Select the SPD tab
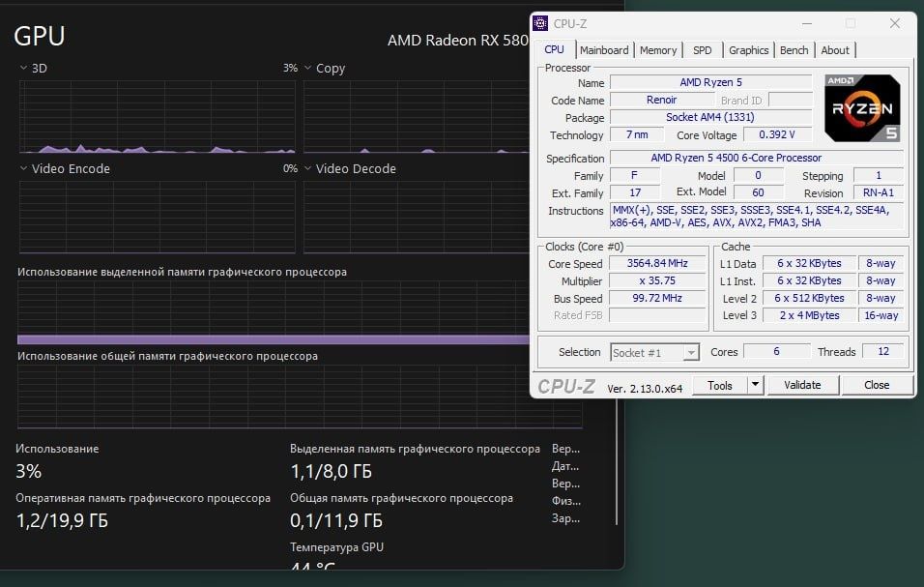Image resolution: width=924 pixels, height=587 pixels. 702,50
